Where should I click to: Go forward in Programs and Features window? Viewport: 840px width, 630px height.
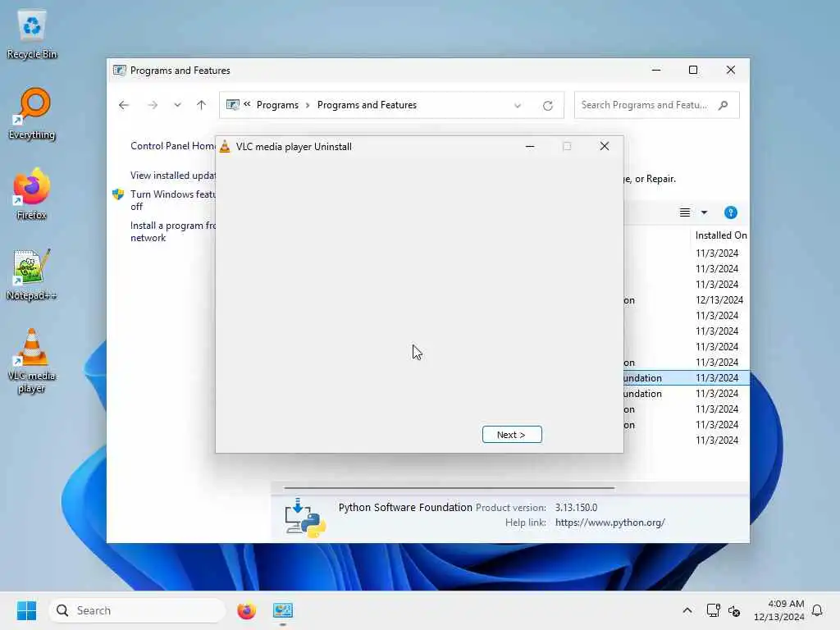click(x=153, y=105)
